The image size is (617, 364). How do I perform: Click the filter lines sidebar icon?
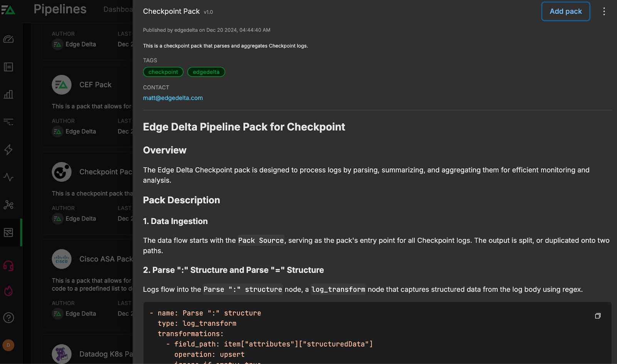click(8, 122)
